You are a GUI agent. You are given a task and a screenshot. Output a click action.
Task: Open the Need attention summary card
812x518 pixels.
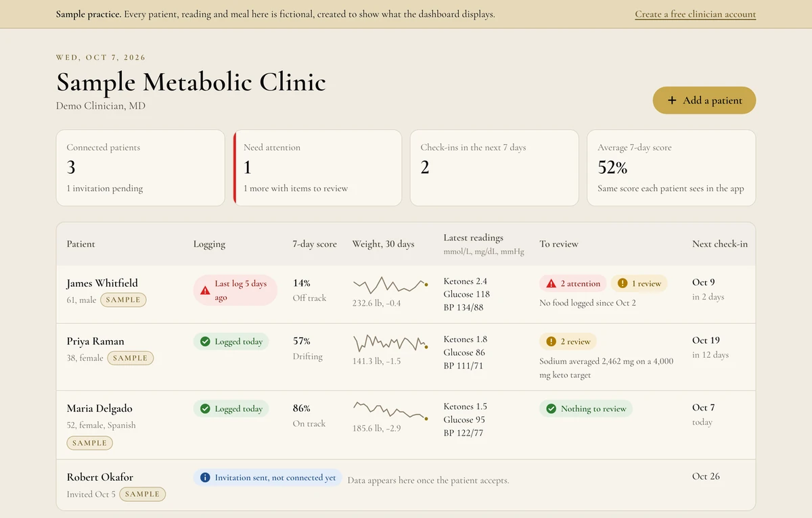coord(317,168)
